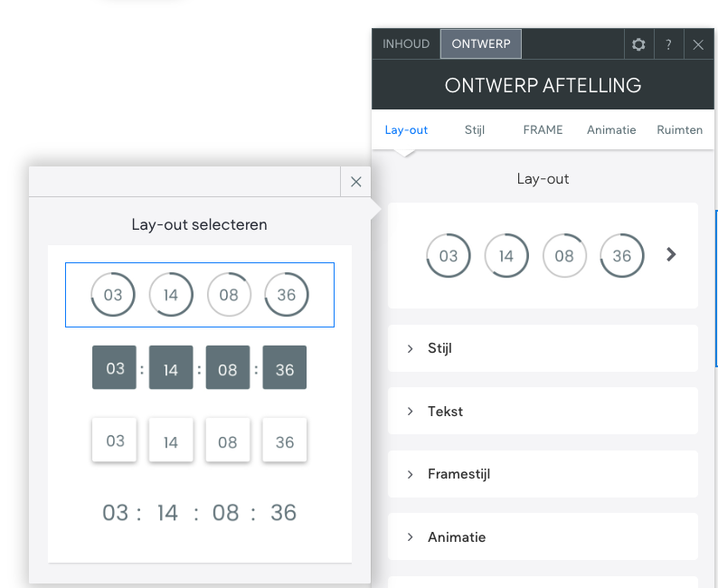The image size is (718, 588).
Task: Expand the Framestijl section
Action: (543, 474)
